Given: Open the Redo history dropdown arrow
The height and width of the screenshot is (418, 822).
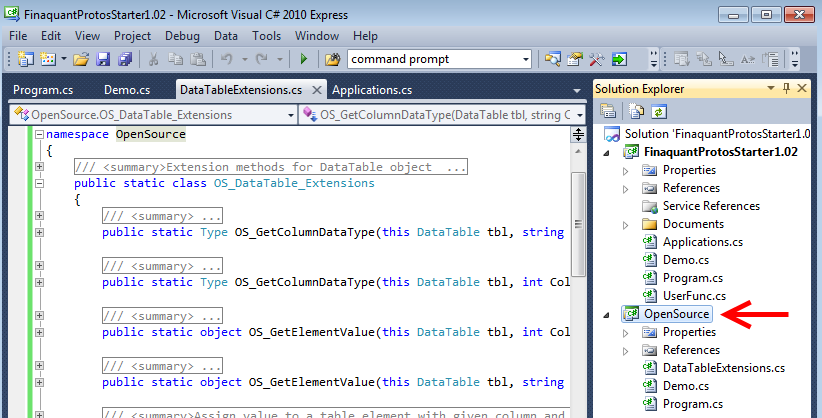Looking at the screenshot, I should (x=279, y=59).
